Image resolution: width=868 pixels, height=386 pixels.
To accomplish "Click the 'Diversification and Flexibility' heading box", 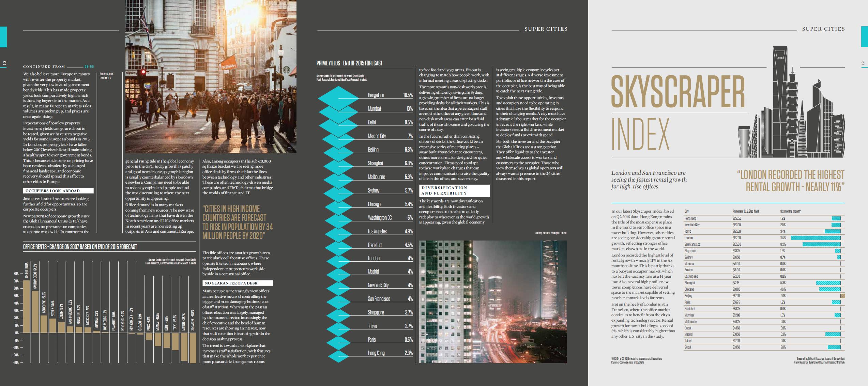I will [x=454, y=190].
